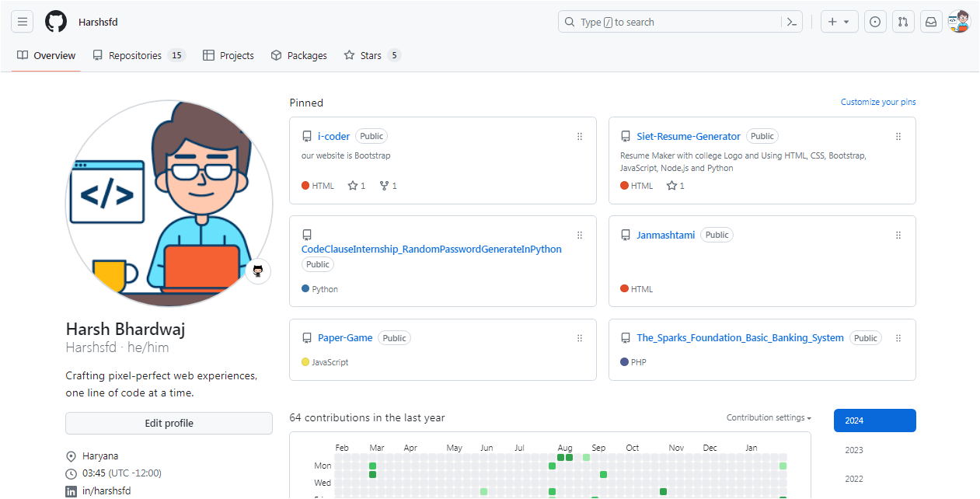Image resolution: width=980 pixels, height=499 pixels.
Task: Click the 'Pinned' section heading
Action: coord(306,103)
